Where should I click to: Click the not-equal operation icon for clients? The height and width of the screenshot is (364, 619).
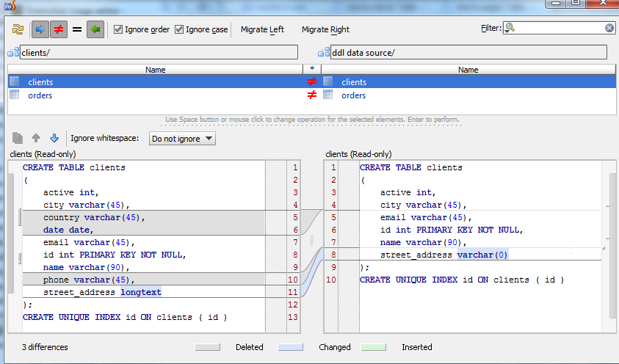coord(312,81)
